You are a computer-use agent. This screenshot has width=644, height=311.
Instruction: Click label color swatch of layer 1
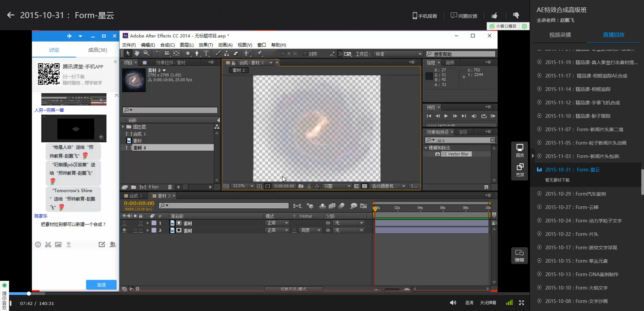click(154, 223)
